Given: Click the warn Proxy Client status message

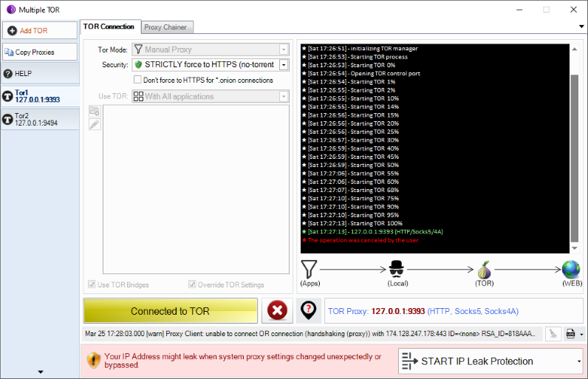Looking at the screenshot, I should pyautogui.click(x=310, y=334).
